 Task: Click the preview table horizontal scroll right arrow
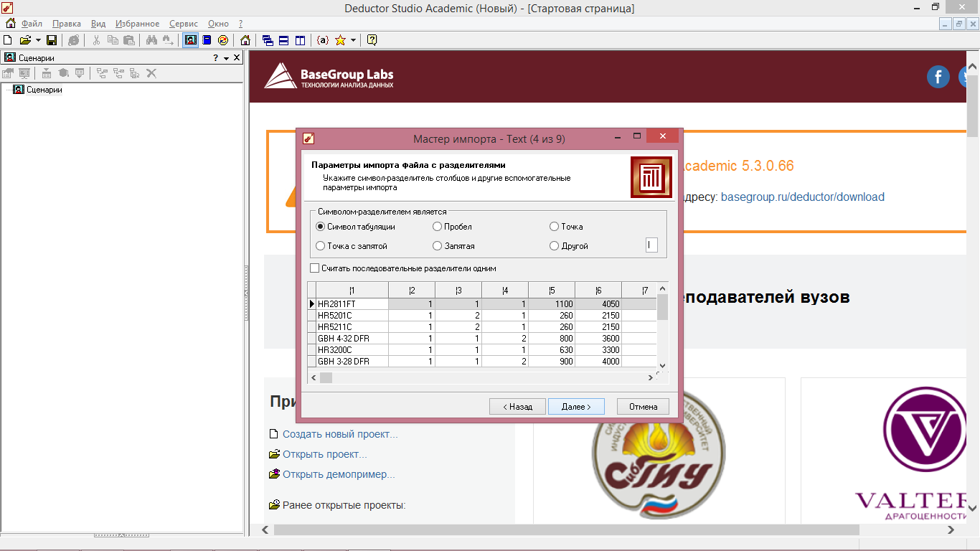click(x=651, y=377)
